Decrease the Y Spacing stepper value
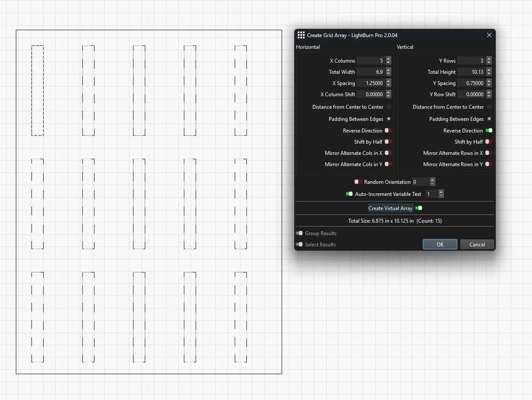532x400 pixels. (x=489, y=85)
